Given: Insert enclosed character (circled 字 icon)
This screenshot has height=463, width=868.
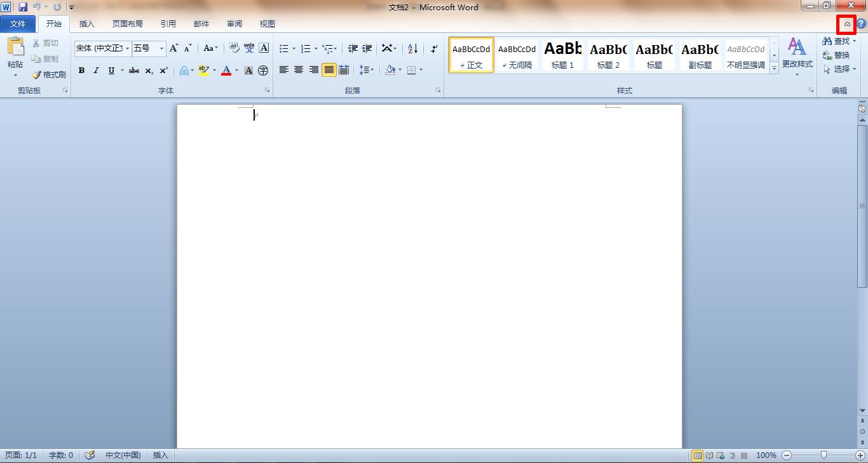Looking at the screenshot, I should (263, 70).
